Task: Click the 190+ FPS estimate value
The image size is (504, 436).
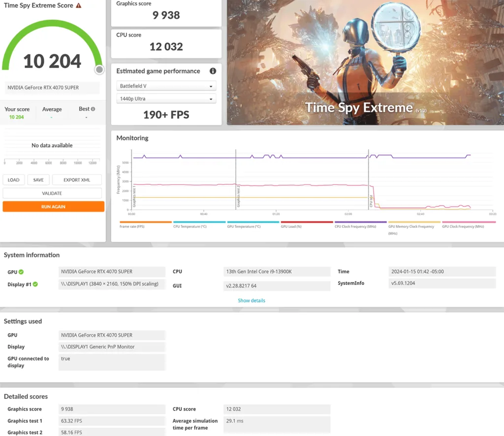Action: pos(166,115)
